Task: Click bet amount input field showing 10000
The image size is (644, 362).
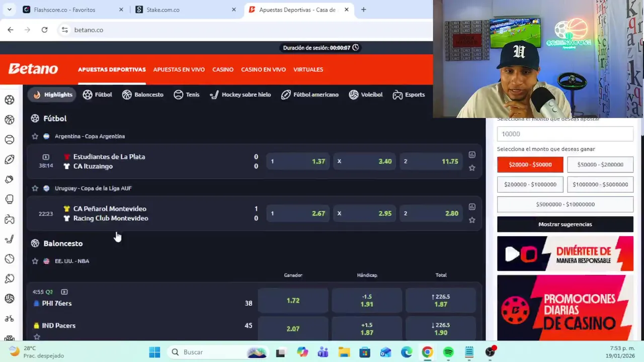Action: click(565, 134)
